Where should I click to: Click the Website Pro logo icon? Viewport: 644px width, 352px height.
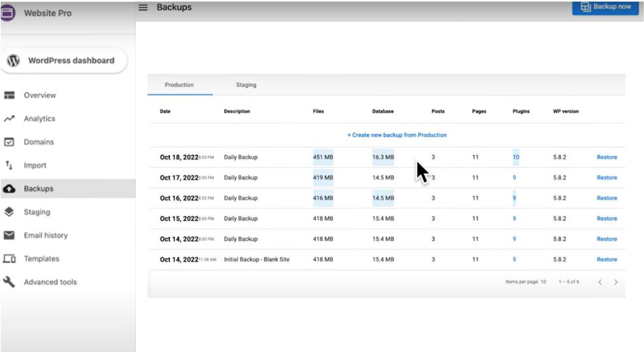[x=8, y=12]
